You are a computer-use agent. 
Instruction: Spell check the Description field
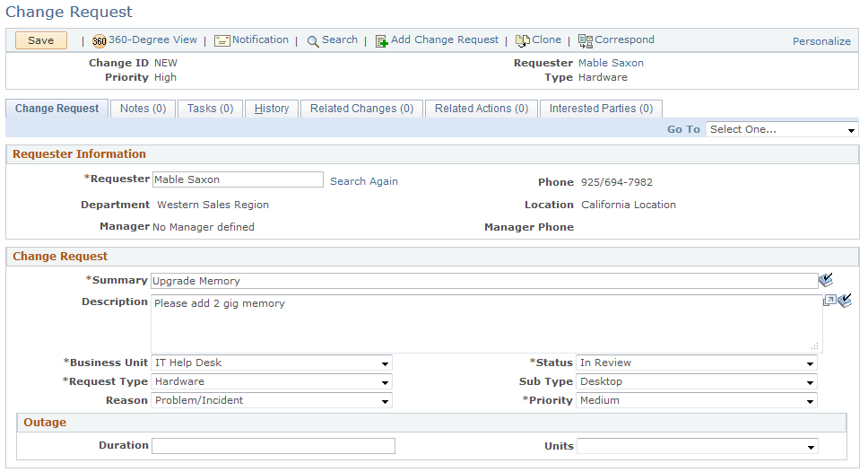click(x=845, y=301)
